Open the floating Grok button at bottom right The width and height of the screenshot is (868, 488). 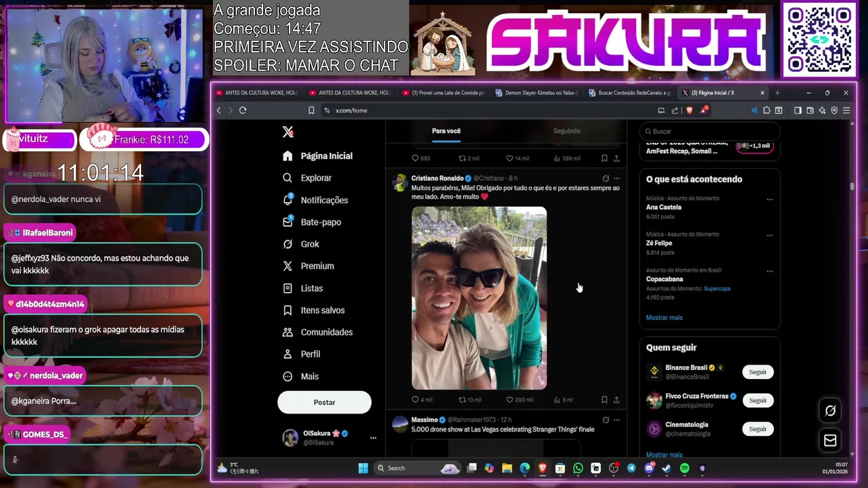(830, 411)
